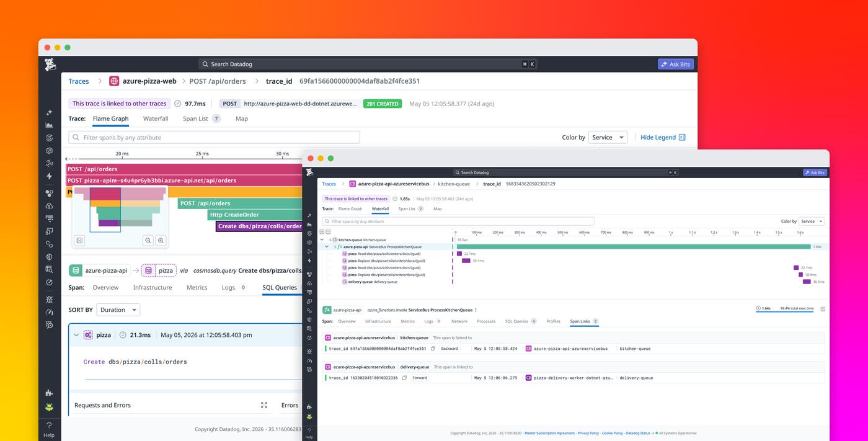Expand all spans in the waterfall
Image resolution: width=868 pixels, height=441 pixels.
tap(322, 232)
